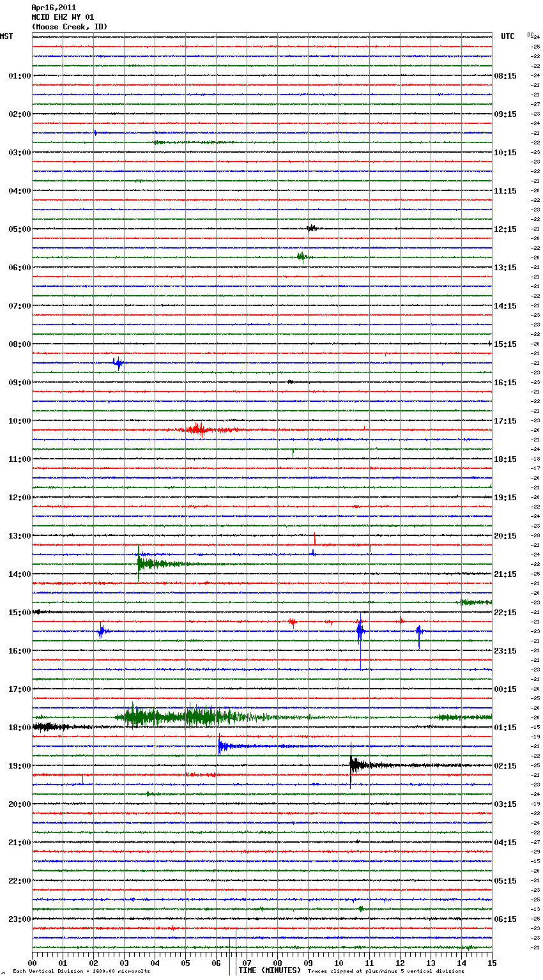543x980 pixels.
Task: Click the 18:15 UTC time label
Action: (x=505, y=459)
